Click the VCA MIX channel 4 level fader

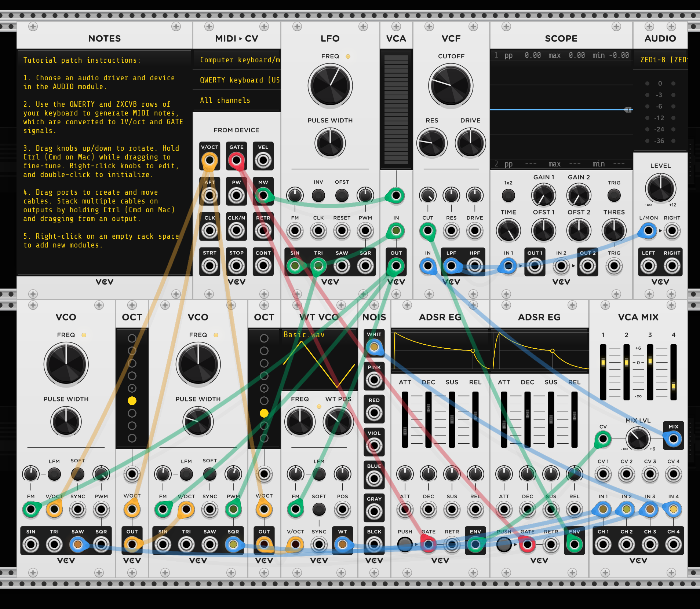click(673, 386)
